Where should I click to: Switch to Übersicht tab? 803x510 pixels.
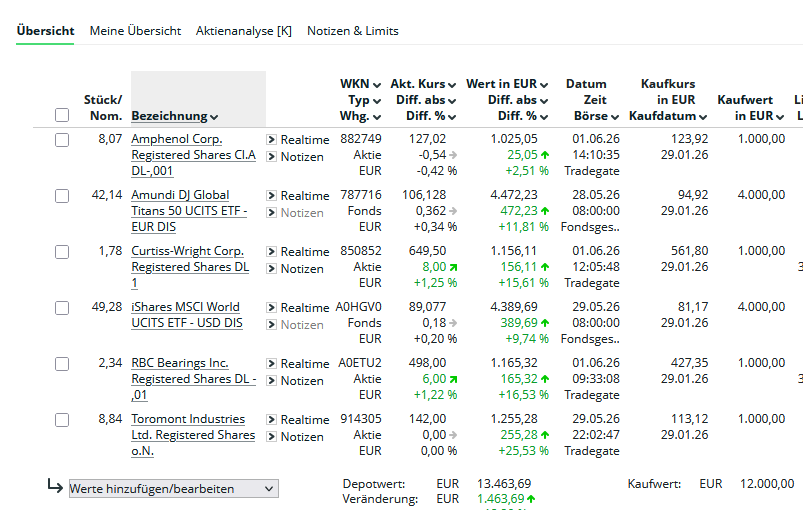tap(45, 31)
